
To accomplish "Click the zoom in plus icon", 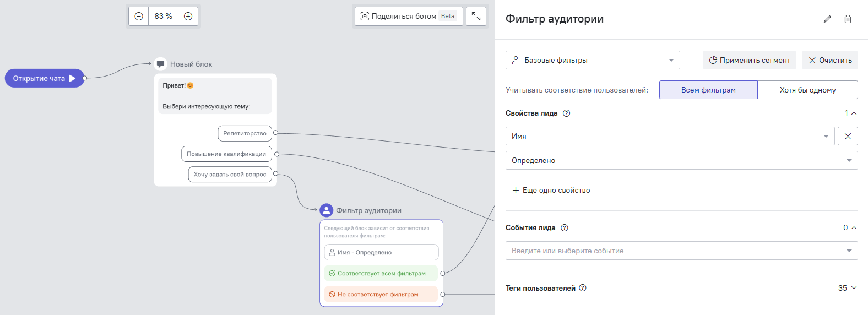I will 188,17.
